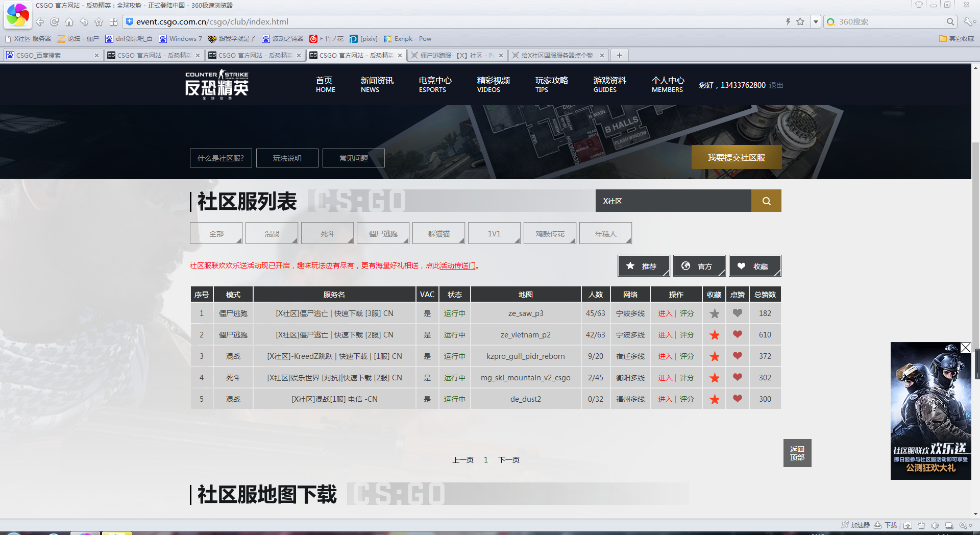Toggle like heart for ze_vietnam_p2 server
Screen dimensions: 980x535
tap(738, 334)
